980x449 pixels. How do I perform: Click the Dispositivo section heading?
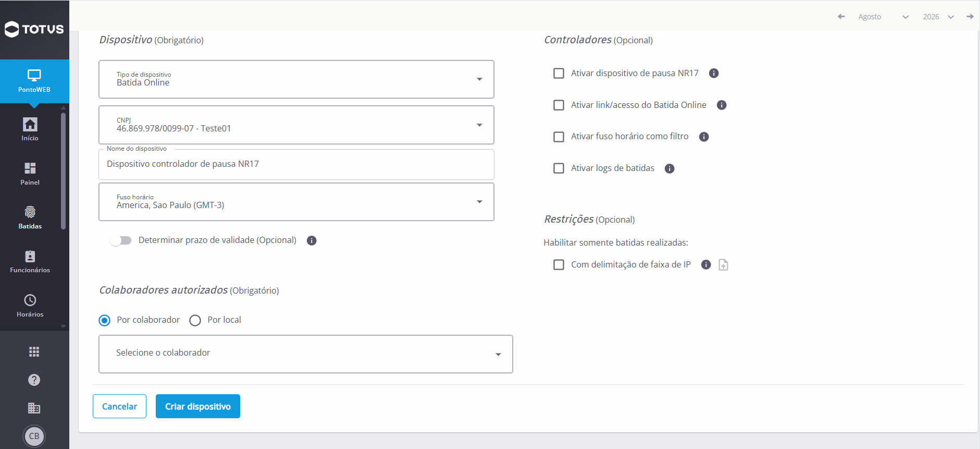coord(126,40)
